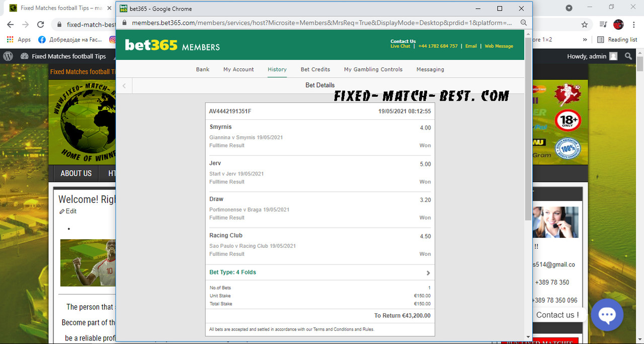Viewport: 644px width, 344px height.
Task: Open the Bank tab
Action: coord(203,70)
